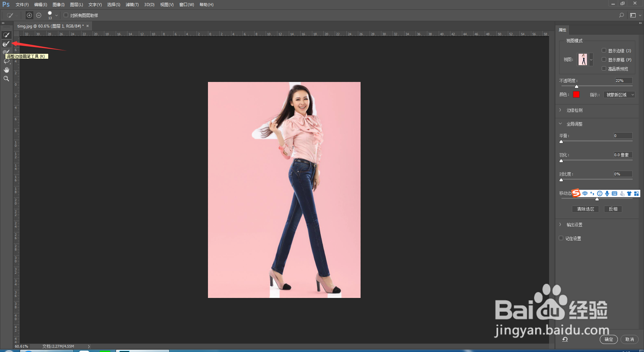The height and width of the screenshot is (352, 644).
Task: Select the Quick Selection tool in the left toolbar
Action: (6, 35)
